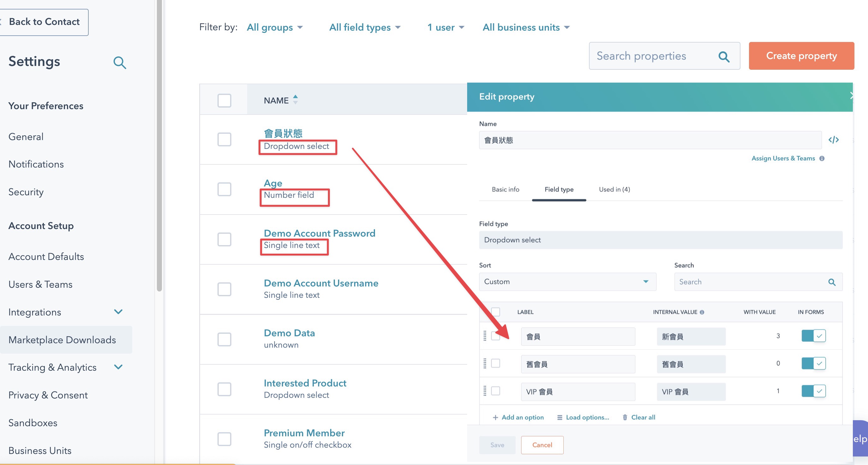Open the Interested Product property link
The width and height of the screenshot is (868, 465).
305,383
